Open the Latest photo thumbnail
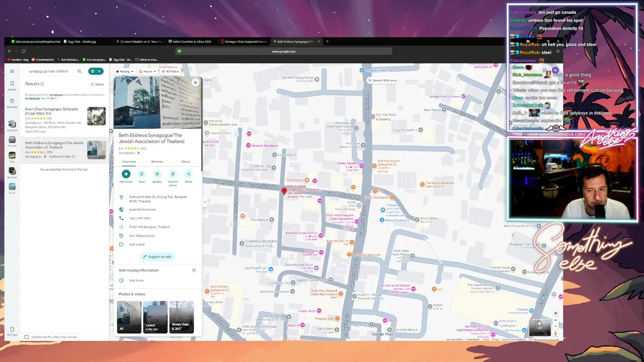Image resolution: width=644 pixels, height=362 pixels. (x=155, y=317)
